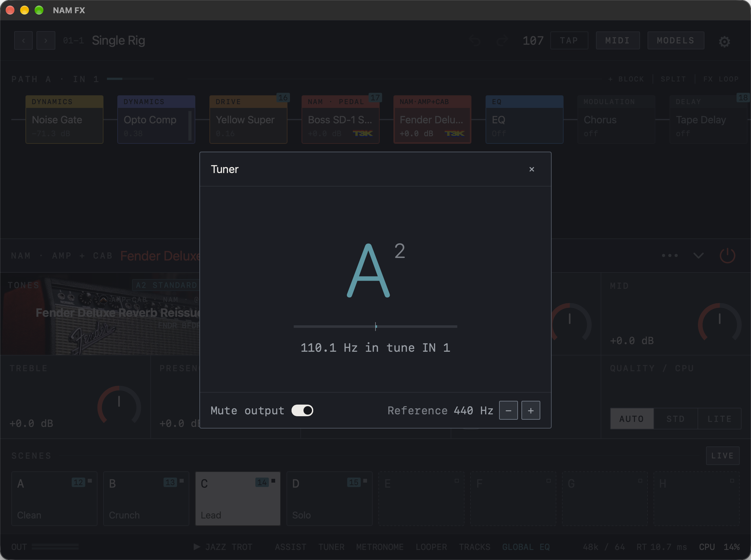Click the undo arrow icon

(x=475, y=41)
